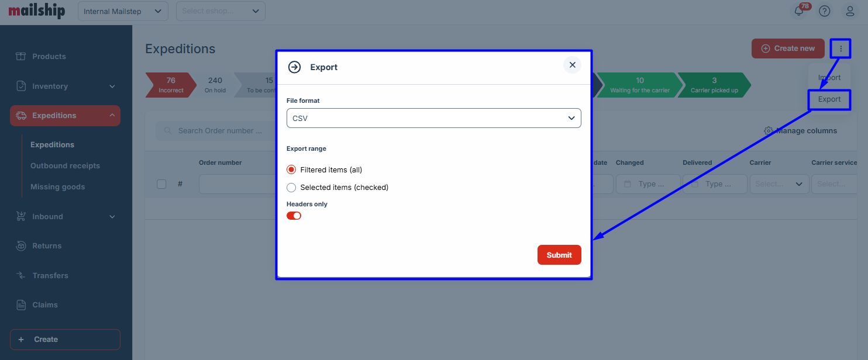Open the user profile icon
Image resolution: width=868 pixels, height=360 pixels.
point(850,11)
